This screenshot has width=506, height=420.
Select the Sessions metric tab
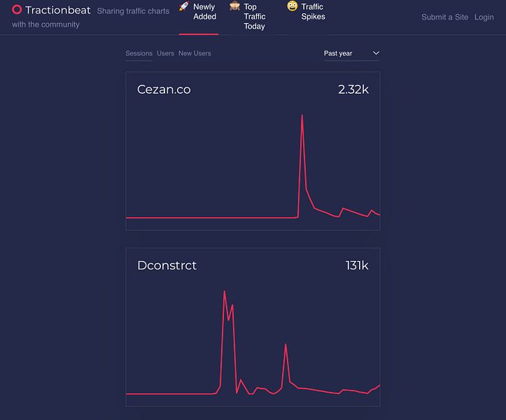(139, 54)
